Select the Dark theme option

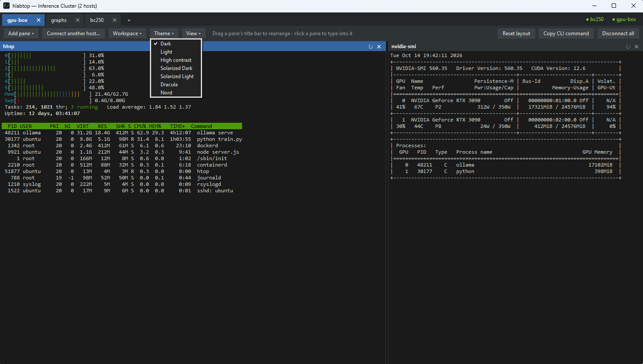[176, 44]
